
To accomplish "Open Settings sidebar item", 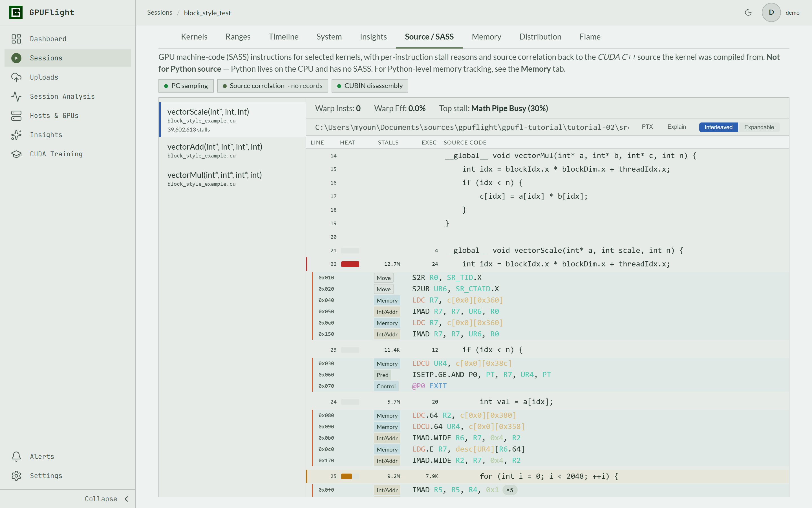I will pyautogui.click(x=67, y=476).
